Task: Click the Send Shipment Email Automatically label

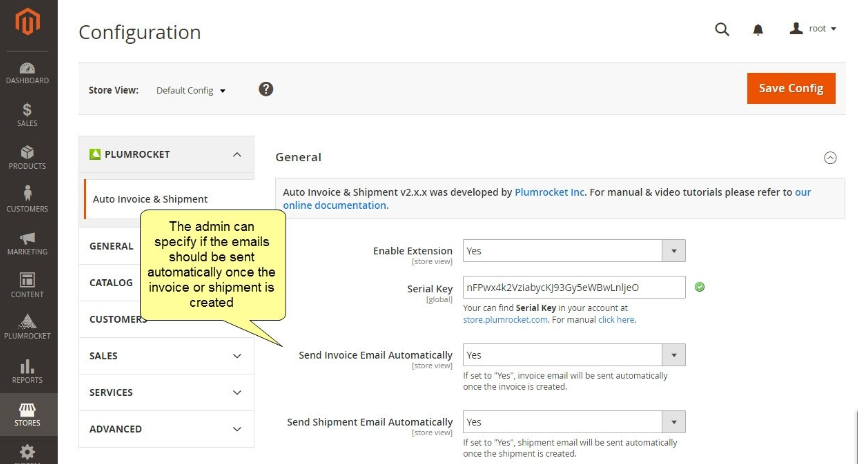Action: coord(370,422)
